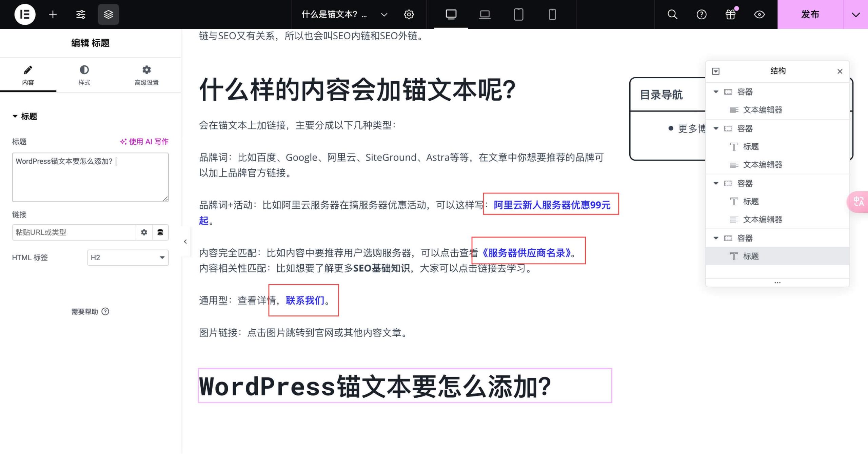Open page settings gear in top bar

click(409, 14)
